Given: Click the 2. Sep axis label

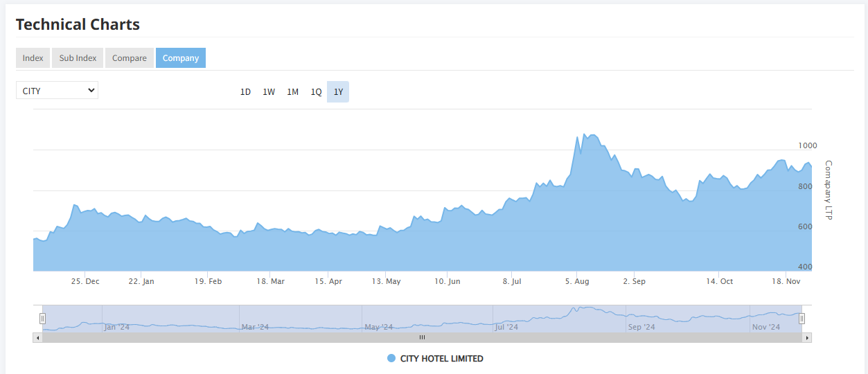Looking at the screenshot, I should [634, 282].
